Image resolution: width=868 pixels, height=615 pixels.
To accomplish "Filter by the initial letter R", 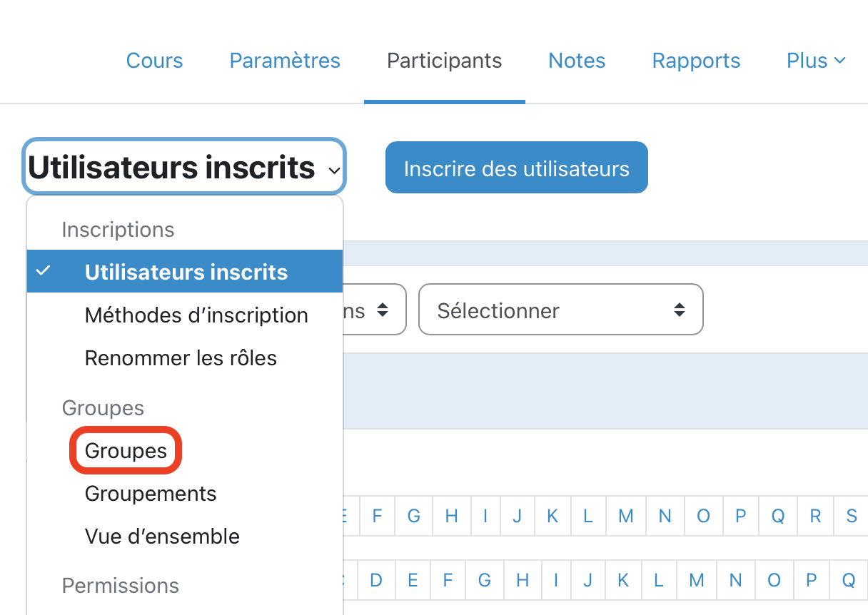I will (x=815, y=516).
